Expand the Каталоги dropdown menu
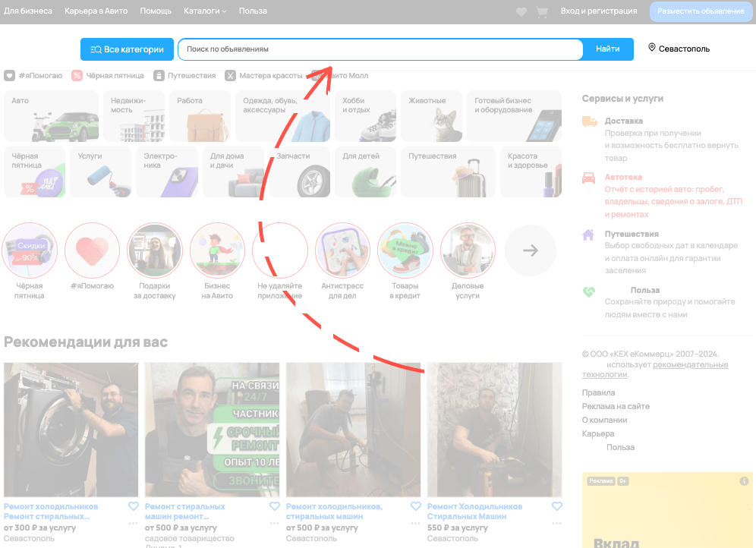 (x=205, y=11)
